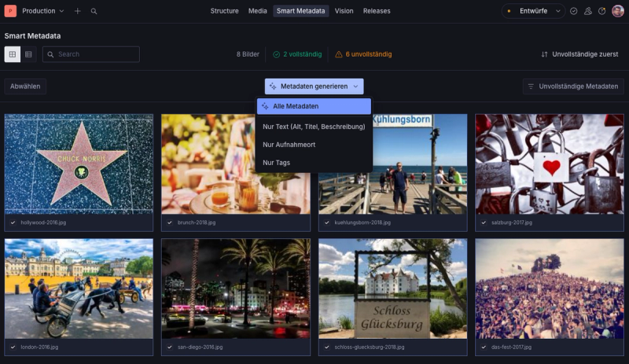Image resolution: width=629 pixels, height=364 pixels.
Task: Click the plus icon in top bar
Action: [77, 11]
